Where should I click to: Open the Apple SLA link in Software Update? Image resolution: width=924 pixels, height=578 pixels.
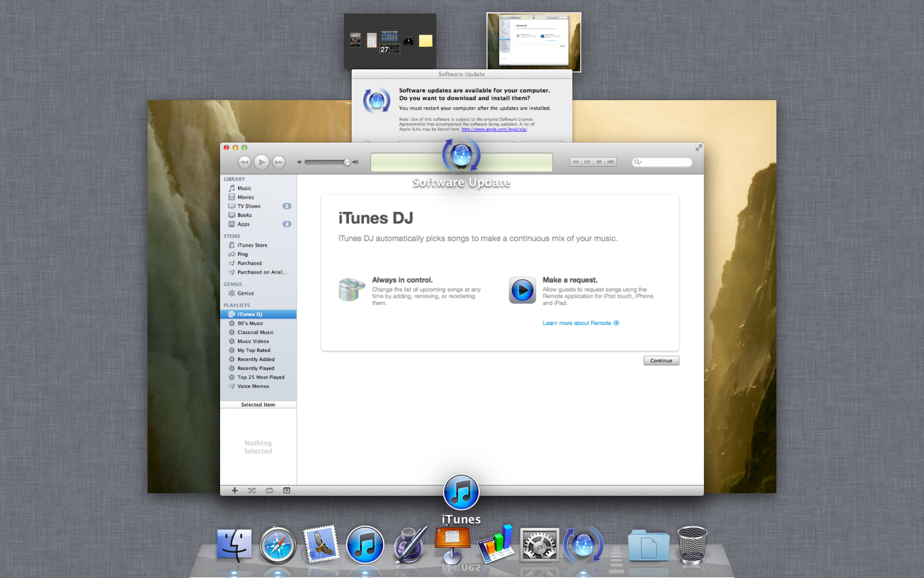pyautogui.click(x=494, y=129)
